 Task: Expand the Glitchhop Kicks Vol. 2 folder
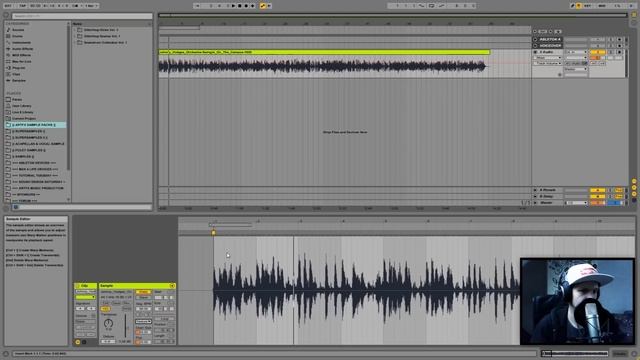(x=75, y=30)
